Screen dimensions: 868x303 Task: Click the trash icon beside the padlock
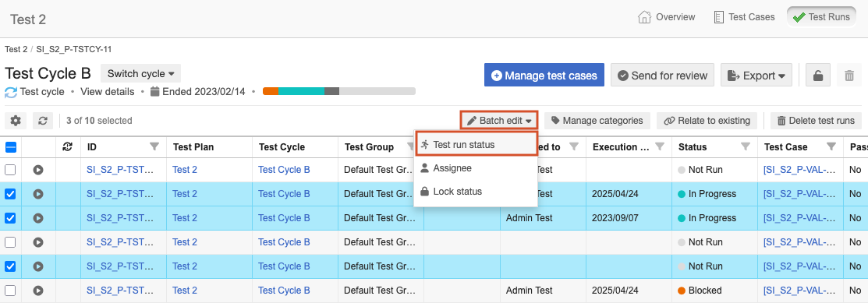[x=849, y=76]
